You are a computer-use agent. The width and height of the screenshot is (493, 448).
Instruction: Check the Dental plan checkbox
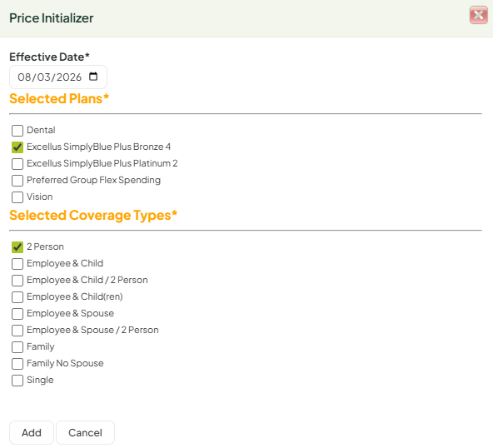point(17,131)
